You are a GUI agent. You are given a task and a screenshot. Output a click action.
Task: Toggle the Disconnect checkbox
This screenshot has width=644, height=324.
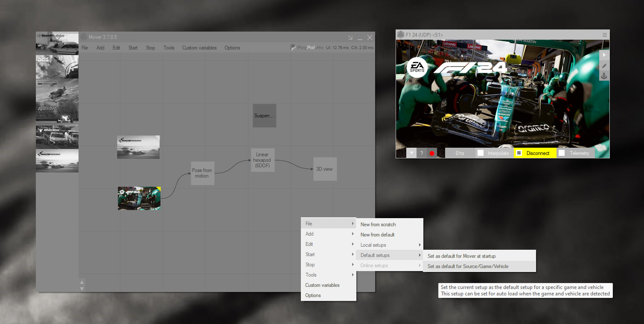[519, 153]
